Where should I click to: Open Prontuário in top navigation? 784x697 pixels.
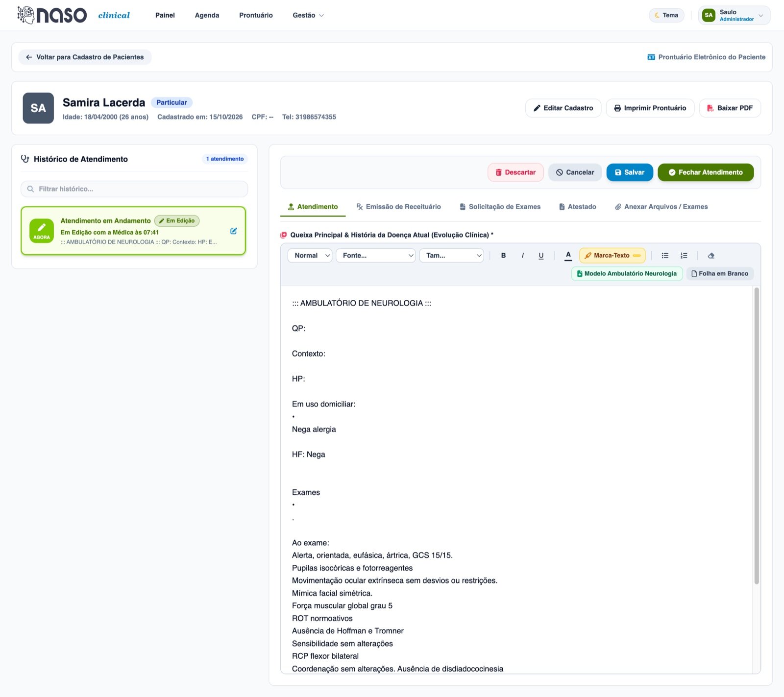click(256, 15)
